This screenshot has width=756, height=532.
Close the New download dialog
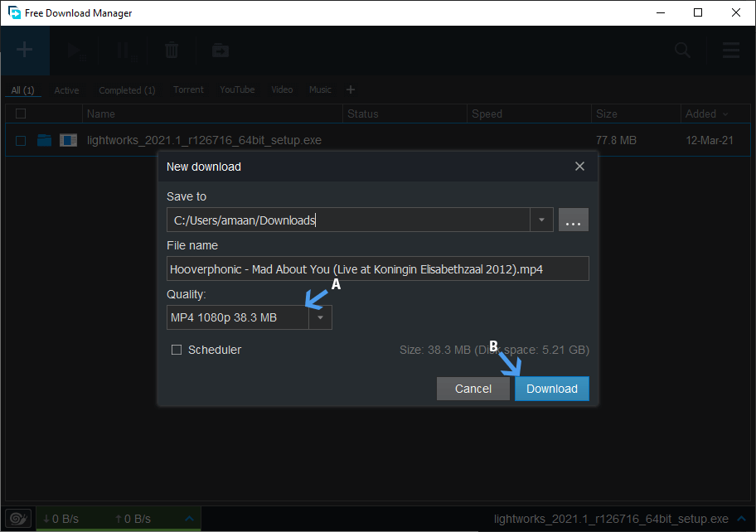tap(579, 167)
